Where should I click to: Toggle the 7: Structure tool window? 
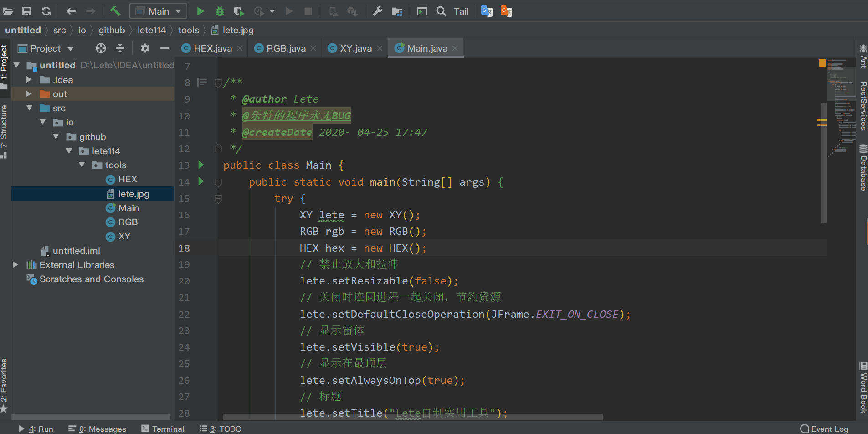pos(4,130)
